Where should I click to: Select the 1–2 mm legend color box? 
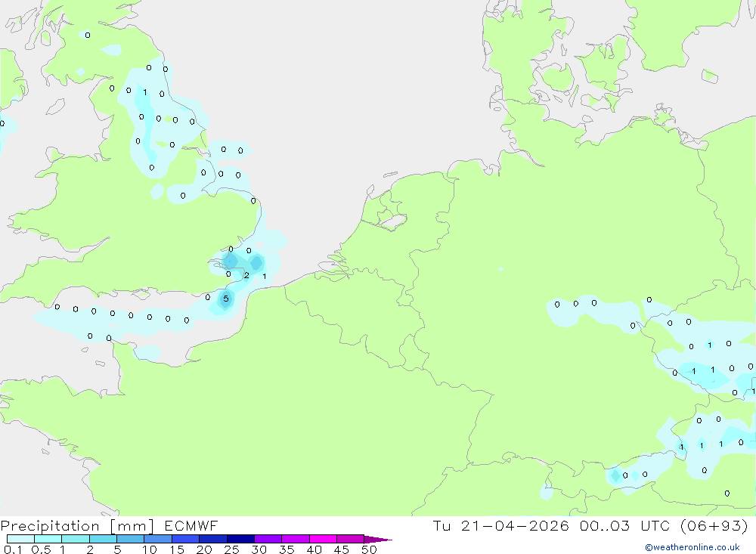point(76,539)
